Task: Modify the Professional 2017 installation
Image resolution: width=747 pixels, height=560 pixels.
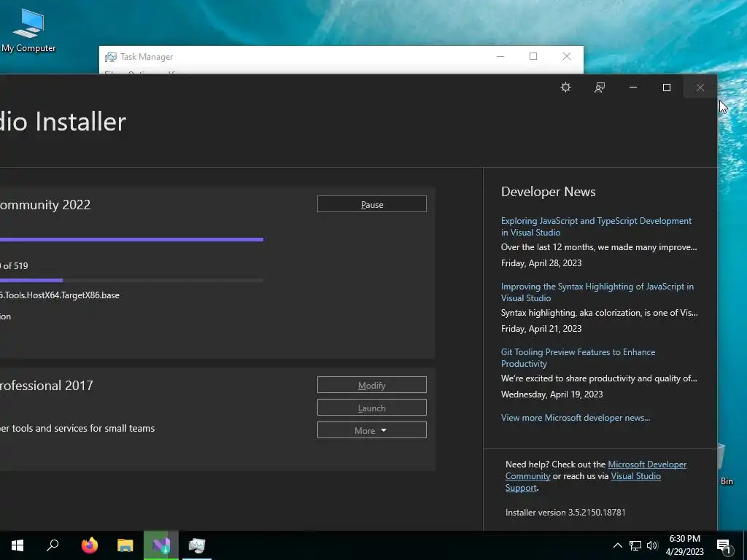Action: (x=371, y=385)
